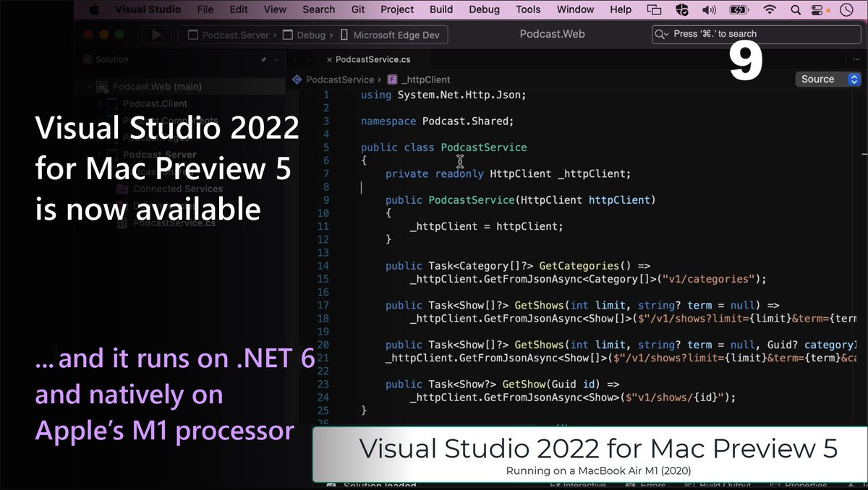Open the Help menu

coord(621,9)
